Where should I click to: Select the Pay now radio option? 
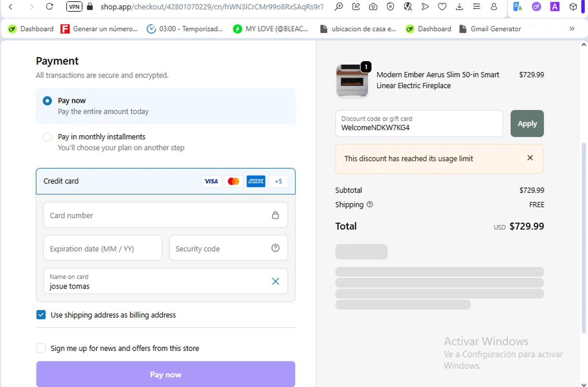click(x=47, y=101)
